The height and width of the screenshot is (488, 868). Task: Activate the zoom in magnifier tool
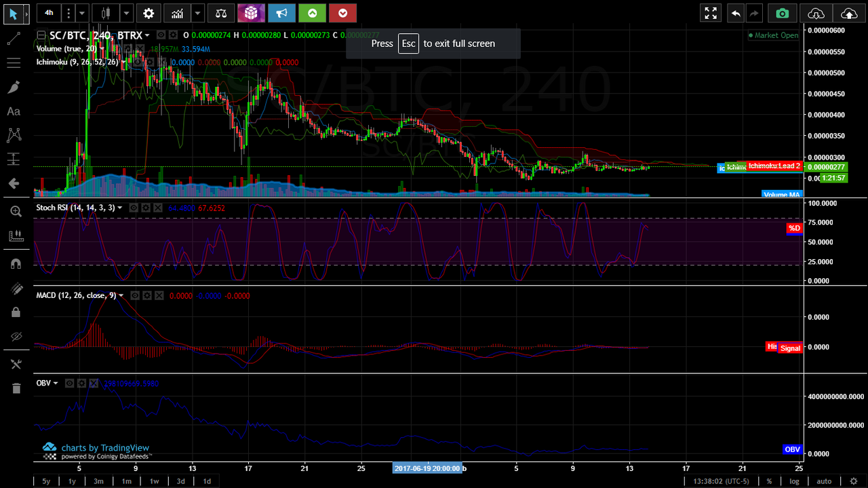16,211
